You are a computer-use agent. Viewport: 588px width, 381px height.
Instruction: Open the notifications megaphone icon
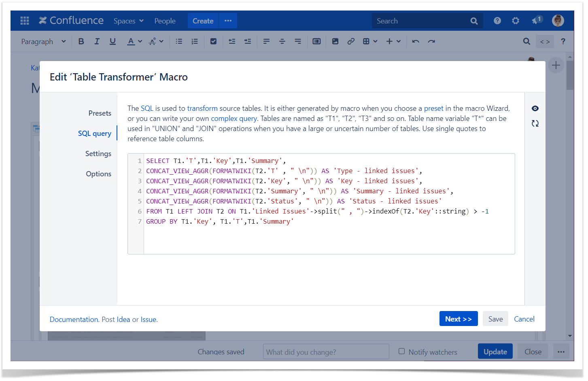tap(536, 21)
